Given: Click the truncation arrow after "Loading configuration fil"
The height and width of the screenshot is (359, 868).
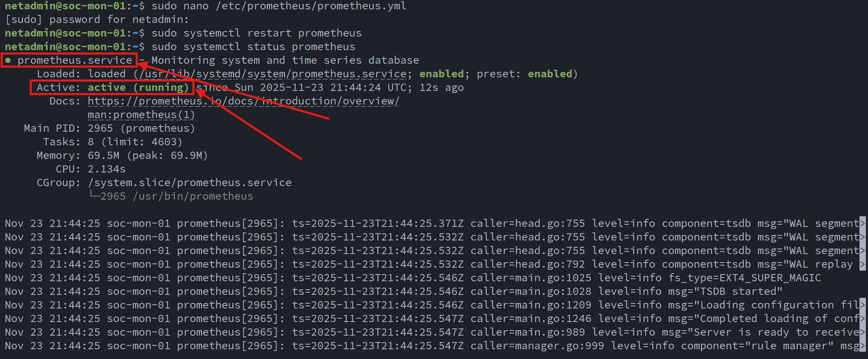Looking at the screenshot, I should (862, 305).
